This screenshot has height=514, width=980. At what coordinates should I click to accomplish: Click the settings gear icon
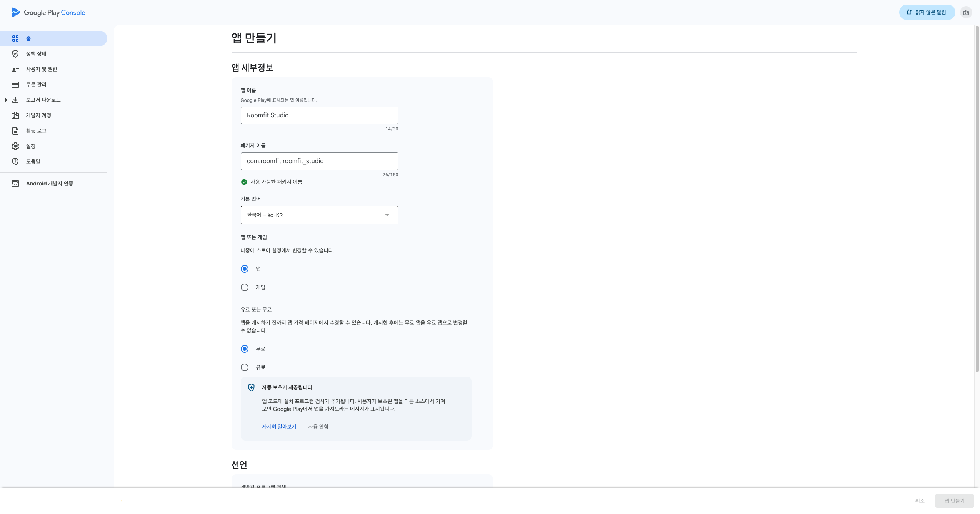pos(15,146)
